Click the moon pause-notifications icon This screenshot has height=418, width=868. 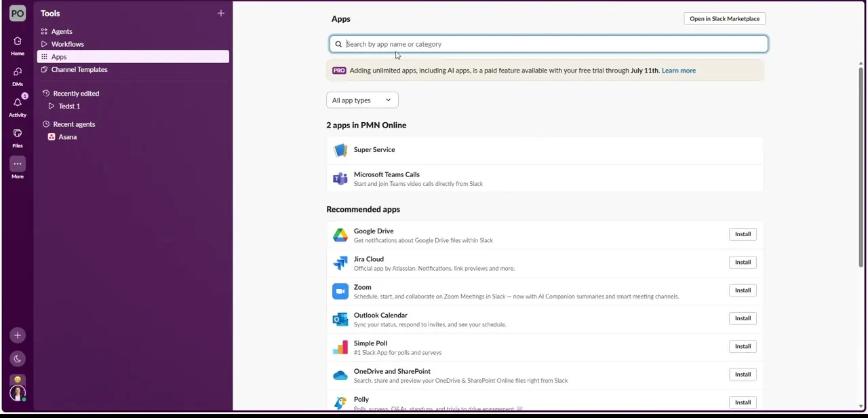18,359
